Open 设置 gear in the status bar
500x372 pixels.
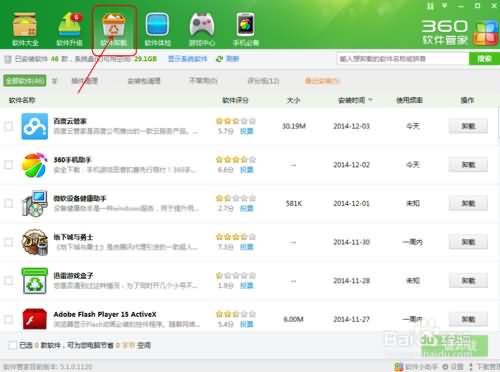click(453, 367)
